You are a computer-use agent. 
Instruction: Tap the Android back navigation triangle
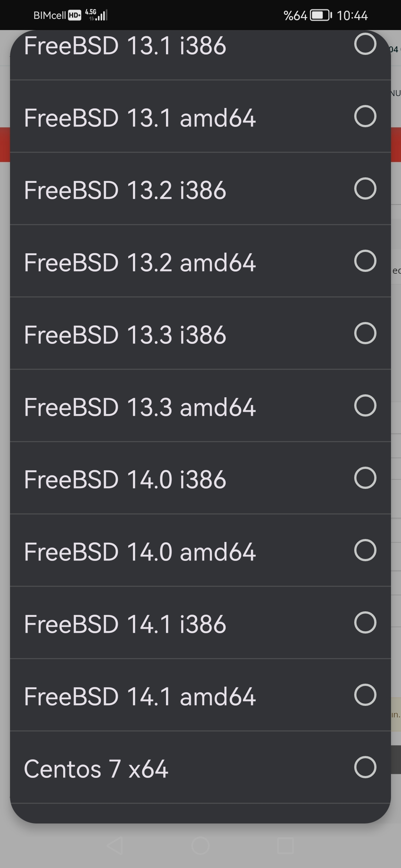(x=115, y=846)
